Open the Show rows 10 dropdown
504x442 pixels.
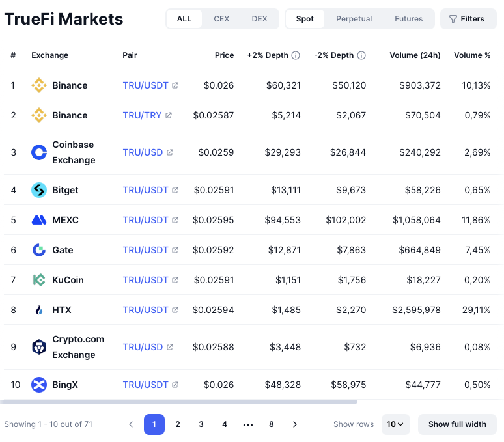coord(395,424)
